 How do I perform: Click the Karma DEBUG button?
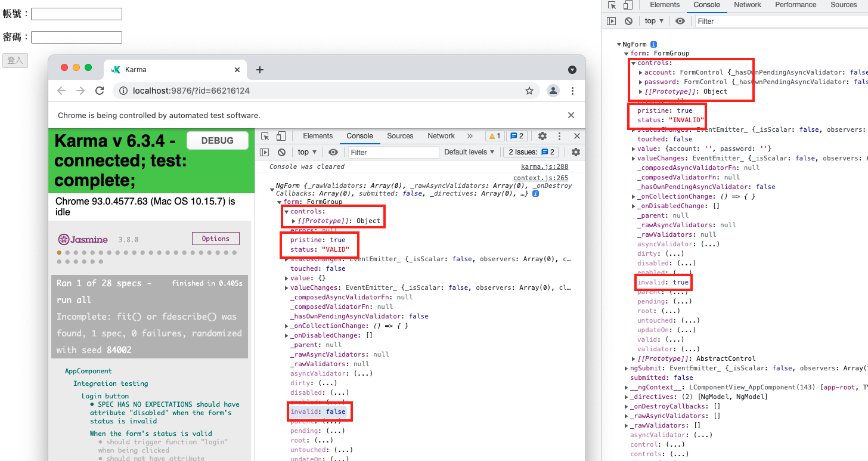pos(218,141)
